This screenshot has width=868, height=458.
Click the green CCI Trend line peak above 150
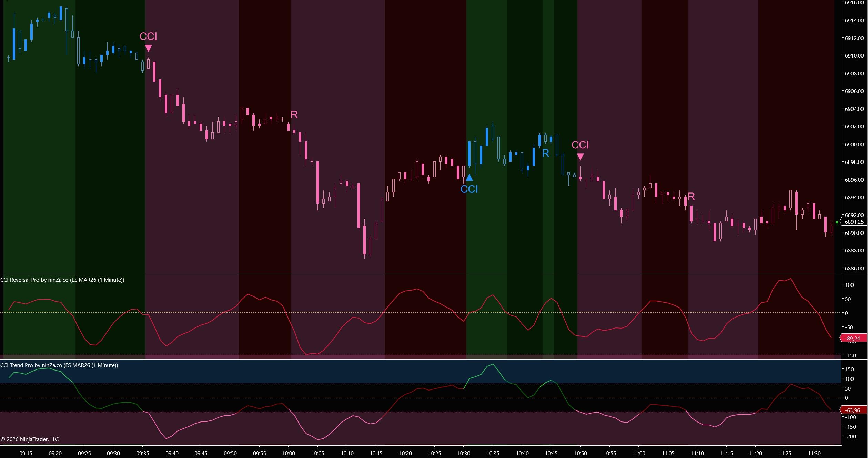[x=493, y=364]
